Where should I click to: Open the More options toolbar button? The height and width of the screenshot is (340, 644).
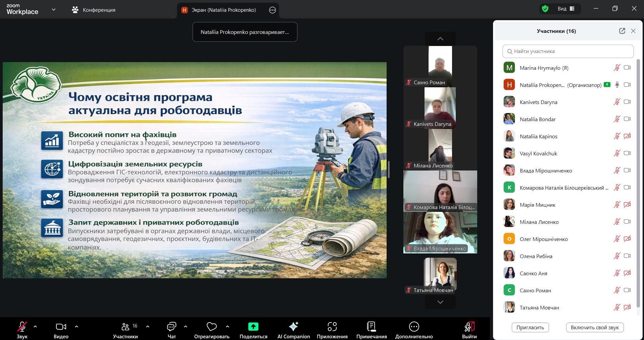[x=414, y=330]
